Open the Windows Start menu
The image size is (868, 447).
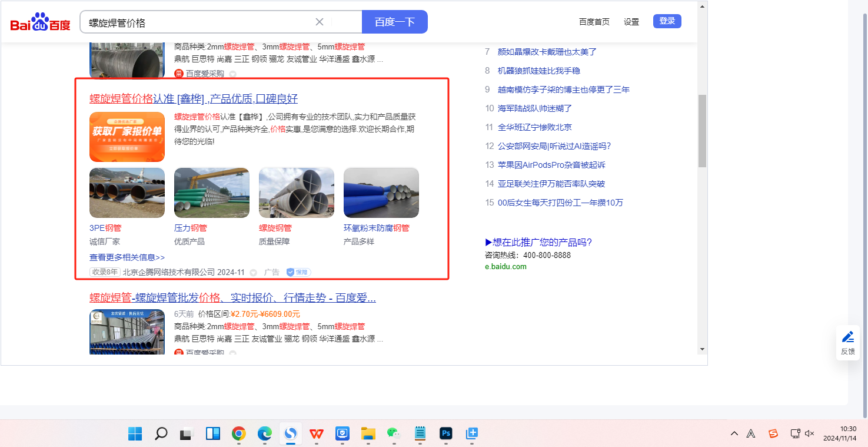[135, 434]
